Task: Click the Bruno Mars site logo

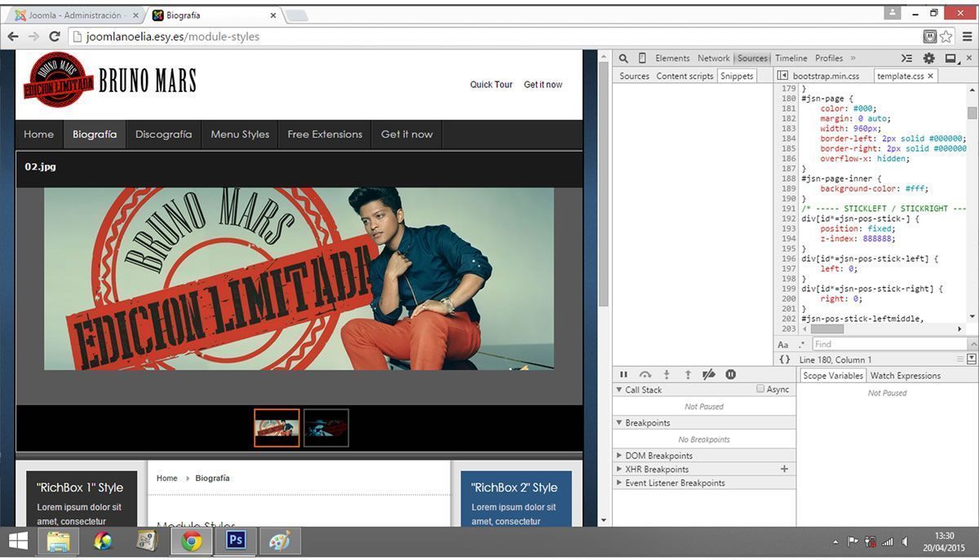Action: (x=109, y=80)
